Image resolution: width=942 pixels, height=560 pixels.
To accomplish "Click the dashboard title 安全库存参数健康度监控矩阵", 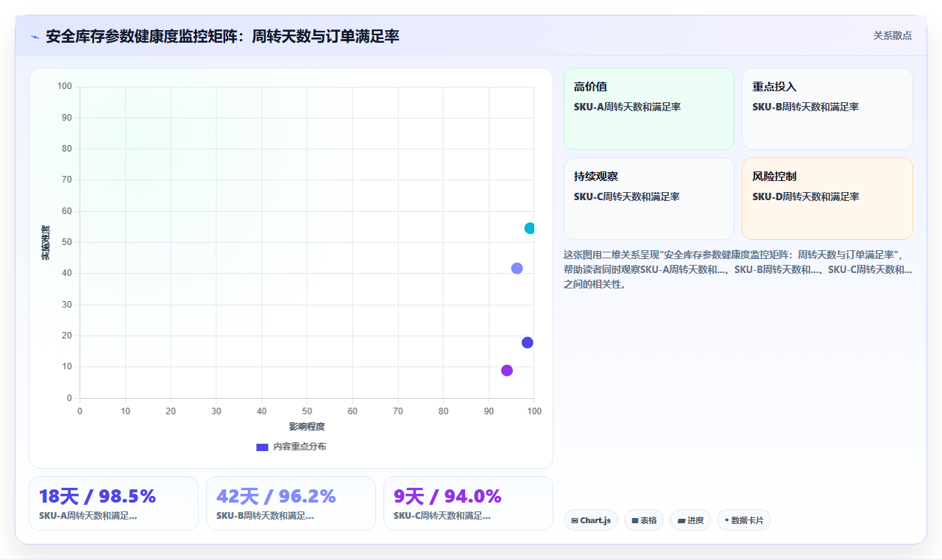I will [x=222, y=36].
